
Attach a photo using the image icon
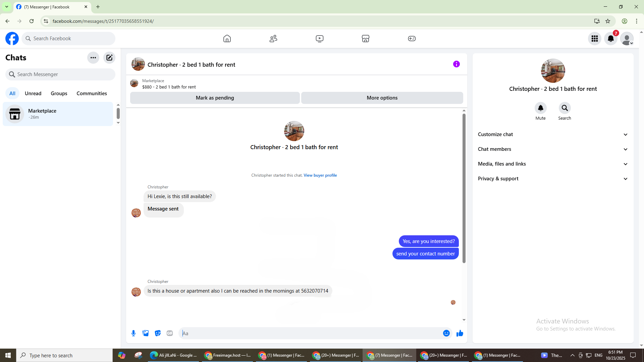click(146, 333)
